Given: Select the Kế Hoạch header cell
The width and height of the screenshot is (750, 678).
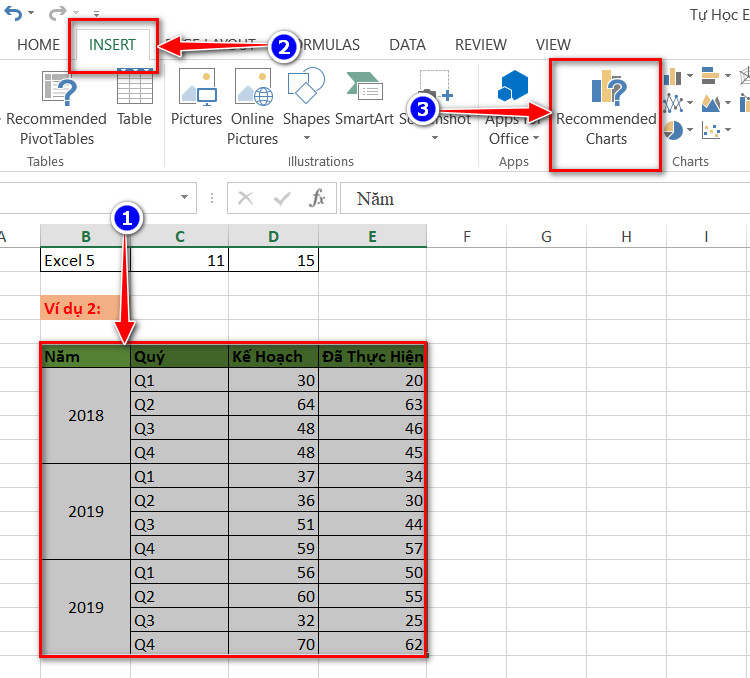Looking at the screenshot, I should (x=273, y=356).
